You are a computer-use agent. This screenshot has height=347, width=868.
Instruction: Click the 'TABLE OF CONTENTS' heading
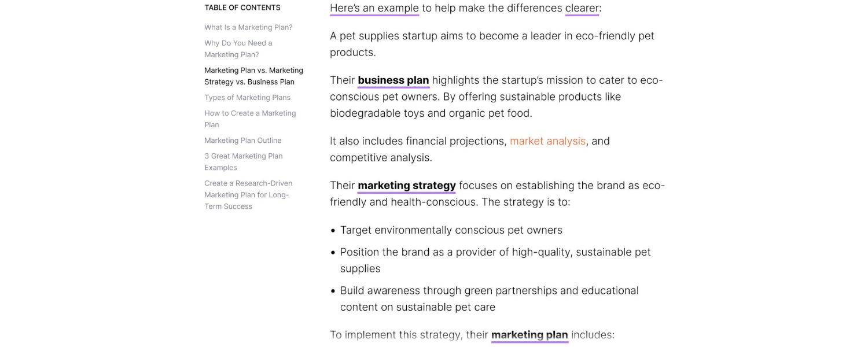[x=242, y=8]
